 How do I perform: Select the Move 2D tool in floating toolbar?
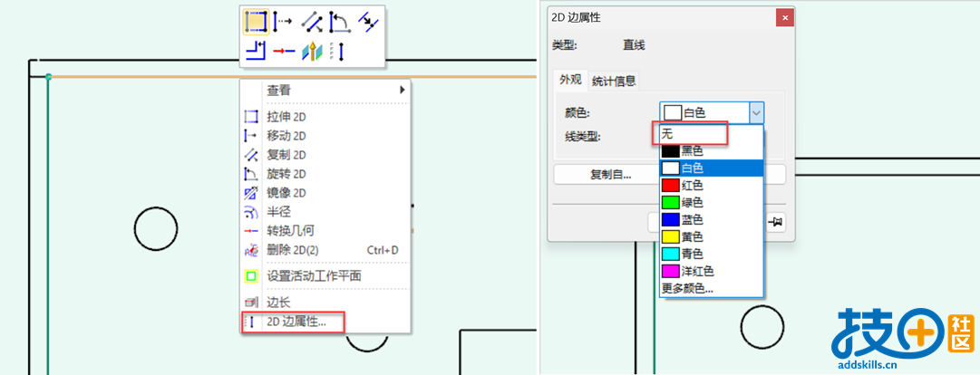point(283,22)
